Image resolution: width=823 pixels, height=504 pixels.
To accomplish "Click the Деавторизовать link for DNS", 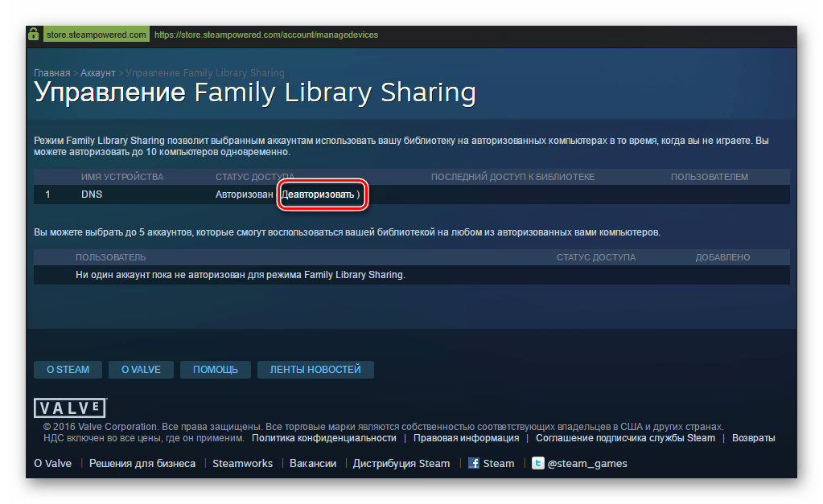I will coord(318,195).
